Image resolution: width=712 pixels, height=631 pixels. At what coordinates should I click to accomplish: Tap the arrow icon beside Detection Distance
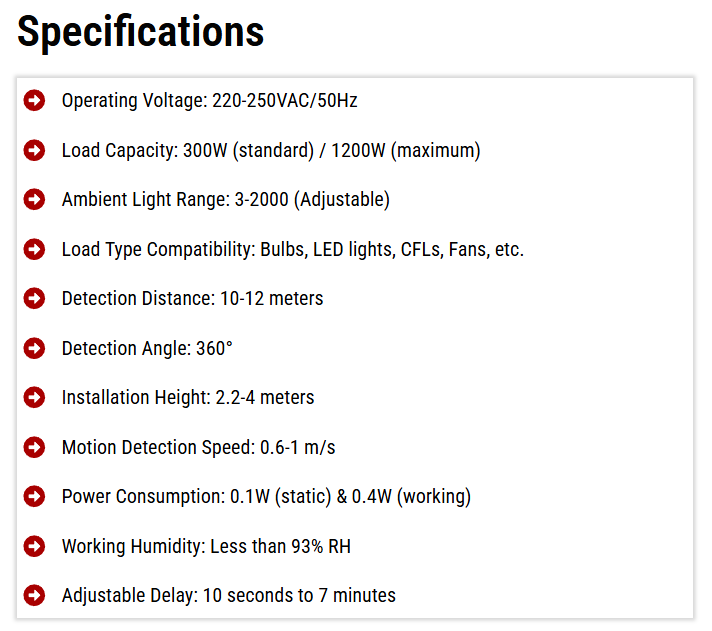pyautogui.click(x=34, y=298)
